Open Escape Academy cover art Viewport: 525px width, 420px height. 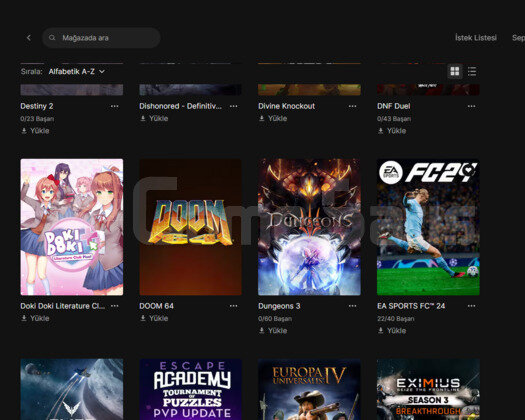pos(191,389)
